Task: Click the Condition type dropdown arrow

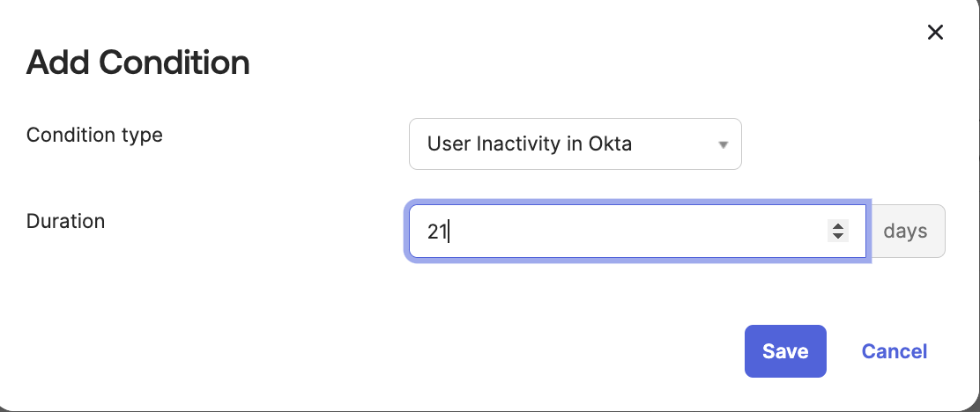Action: pos(723,144)
